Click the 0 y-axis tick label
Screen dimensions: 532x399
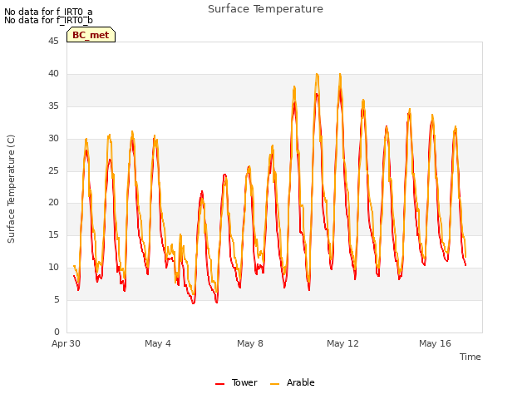[57, 332]
